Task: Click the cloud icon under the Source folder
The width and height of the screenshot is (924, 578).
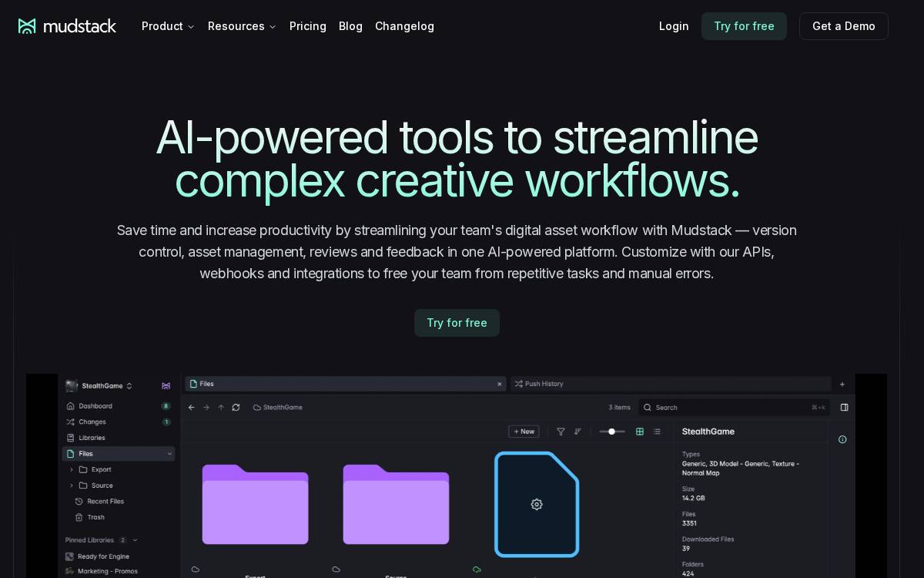Action: click(x=336, y=570)
